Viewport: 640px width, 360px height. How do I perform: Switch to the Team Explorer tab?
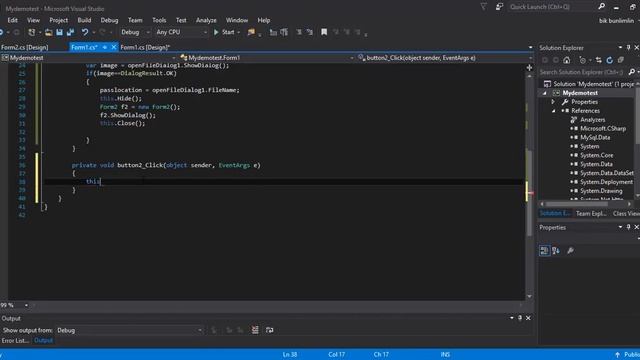click(591, 213)
